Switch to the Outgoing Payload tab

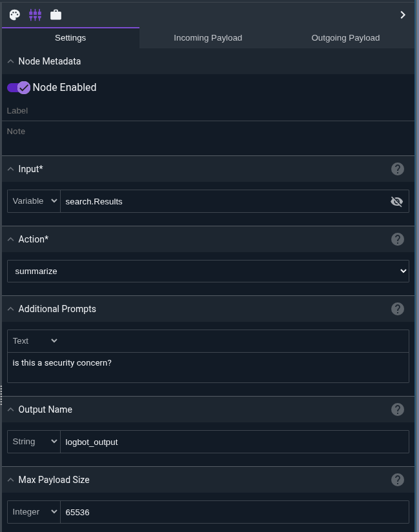coord(345,37)
